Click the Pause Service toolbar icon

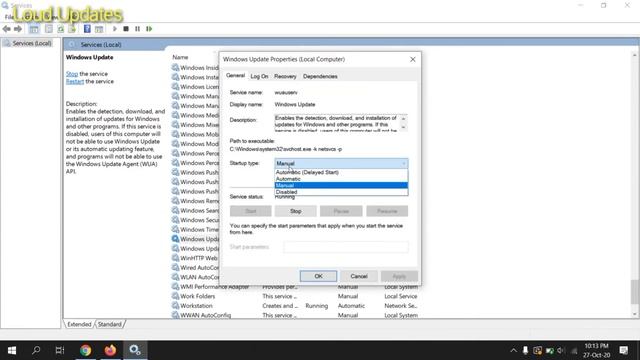coord(138,29)
